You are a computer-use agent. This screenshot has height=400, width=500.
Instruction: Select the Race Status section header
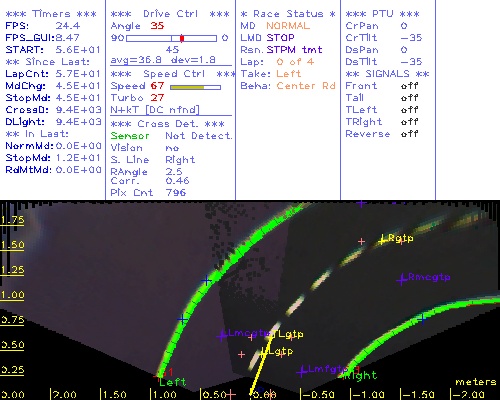click(288, 14)
